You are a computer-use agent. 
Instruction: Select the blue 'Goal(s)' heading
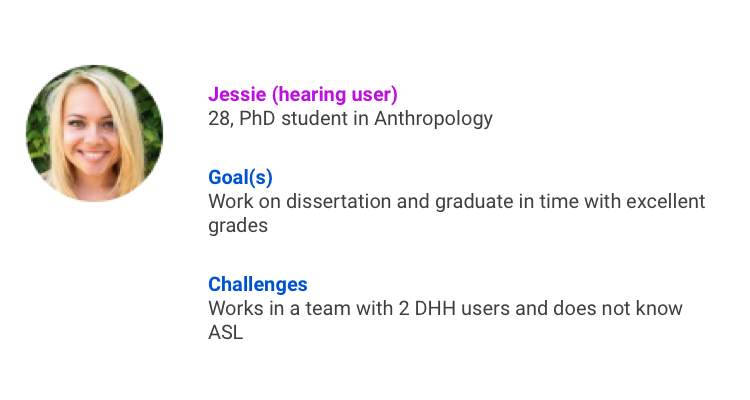[240, 178]
